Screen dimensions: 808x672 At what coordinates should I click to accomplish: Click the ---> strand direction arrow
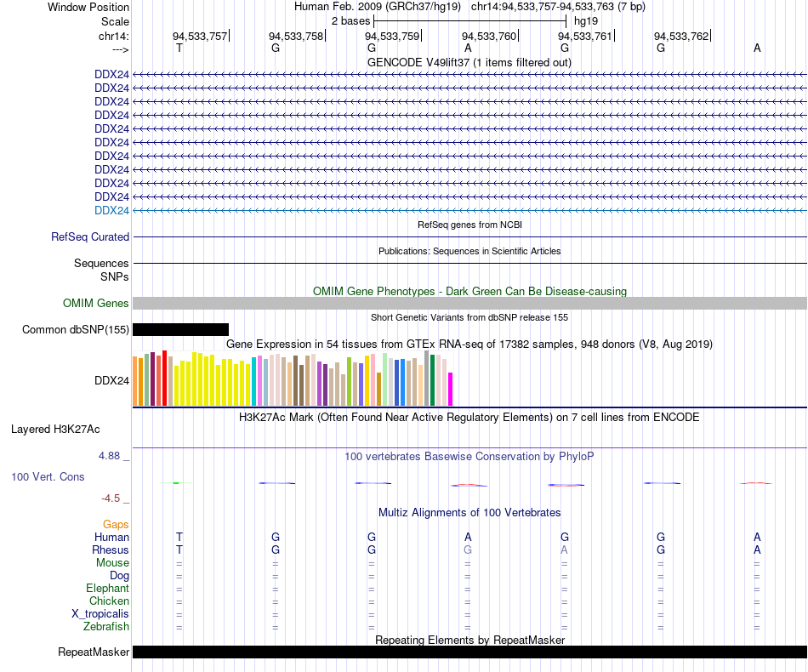pos(120,49)
